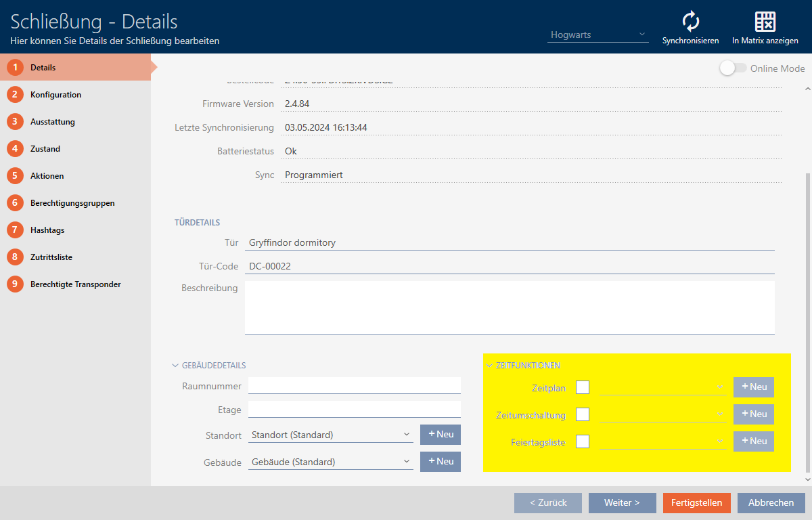Click the step 2 Konfiguration number badge
This screenshot has height=520, width=812.
tap(15, 95)
